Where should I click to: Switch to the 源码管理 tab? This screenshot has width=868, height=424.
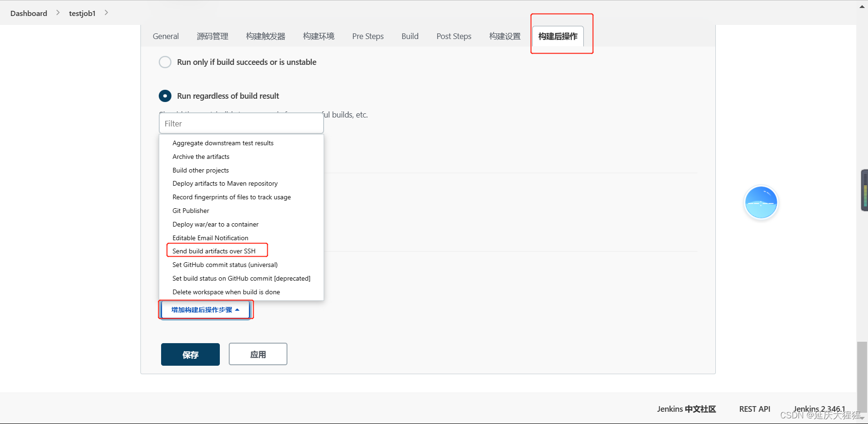point(212,36)
